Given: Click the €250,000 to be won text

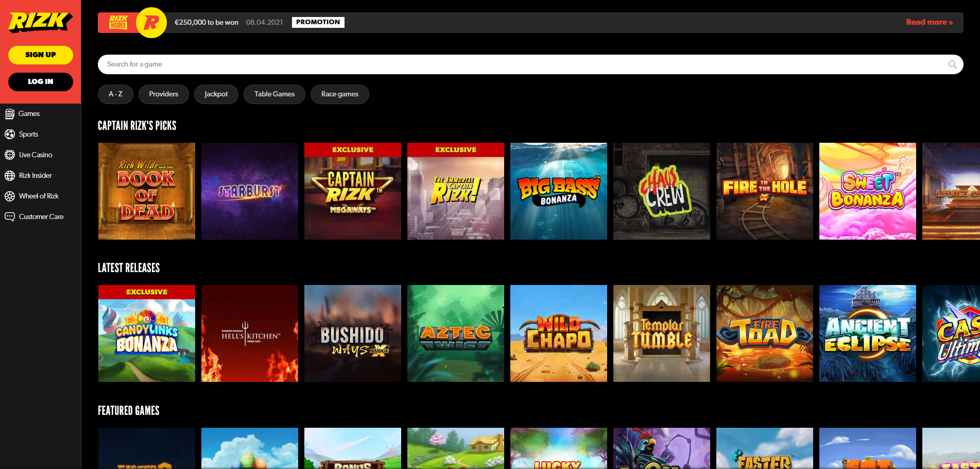Looking at the screenshot, I should click(207, 22).
